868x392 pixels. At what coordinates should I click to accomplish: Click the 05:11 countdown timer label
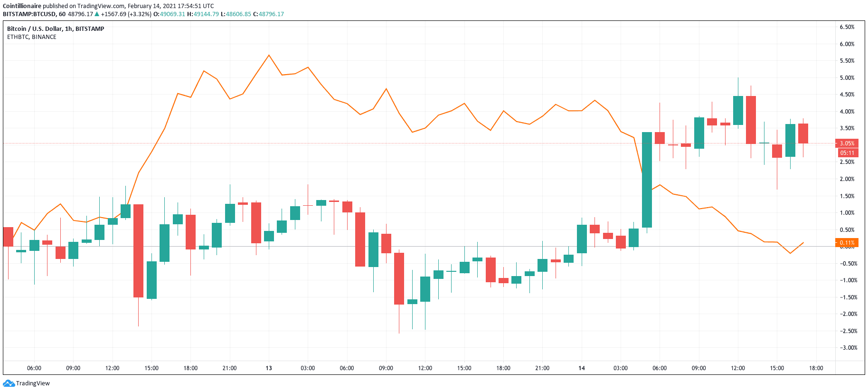click(847, 153)
